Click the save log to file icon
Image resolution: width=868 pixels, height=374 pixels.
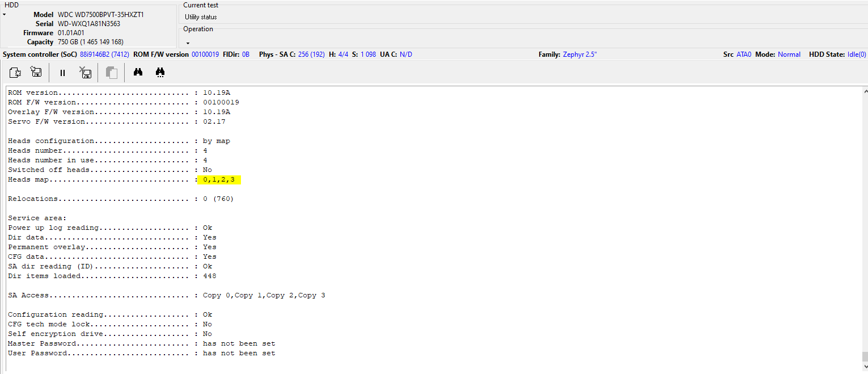(36, 72)
